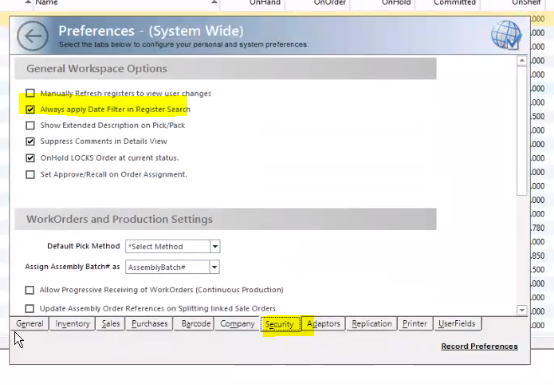This screenshot has width=554, height=385.
Task: Click the globe icon in the Preferences header
Action: 506,35
